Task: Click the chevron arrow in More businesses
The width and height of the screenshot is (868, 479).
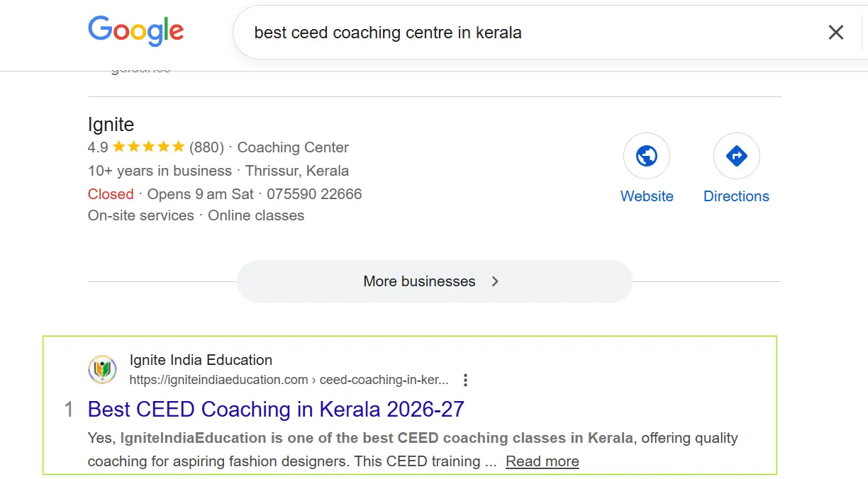Action: click(x=495, y=281)
